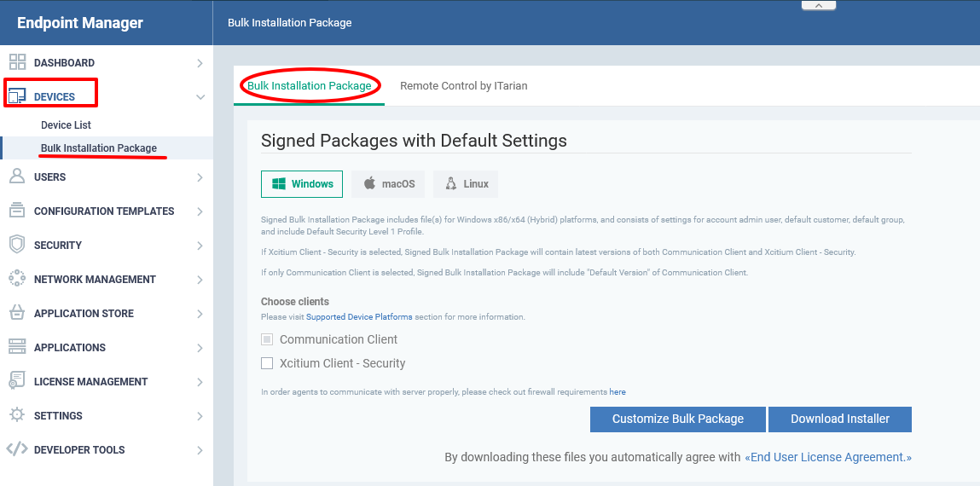Click the LICENSE MANAGEMENT menu label
Viewport: 980px width, 486px height.
90,382
